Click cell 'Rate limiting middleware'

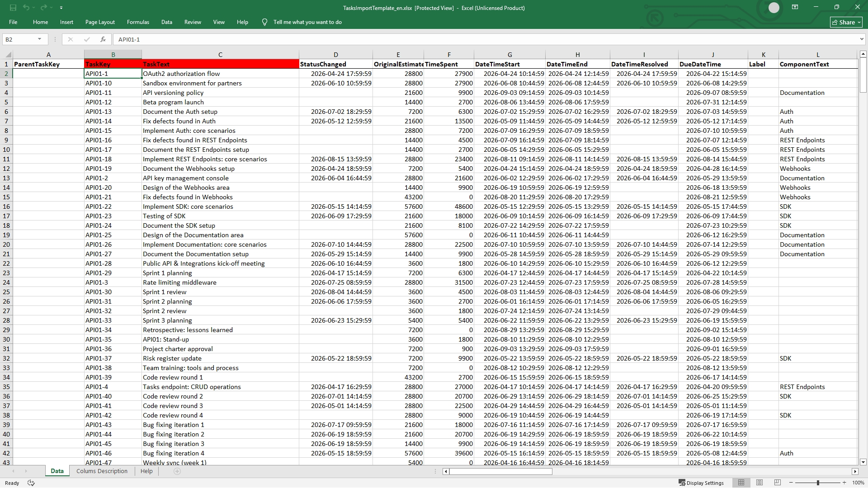[220, 282]
